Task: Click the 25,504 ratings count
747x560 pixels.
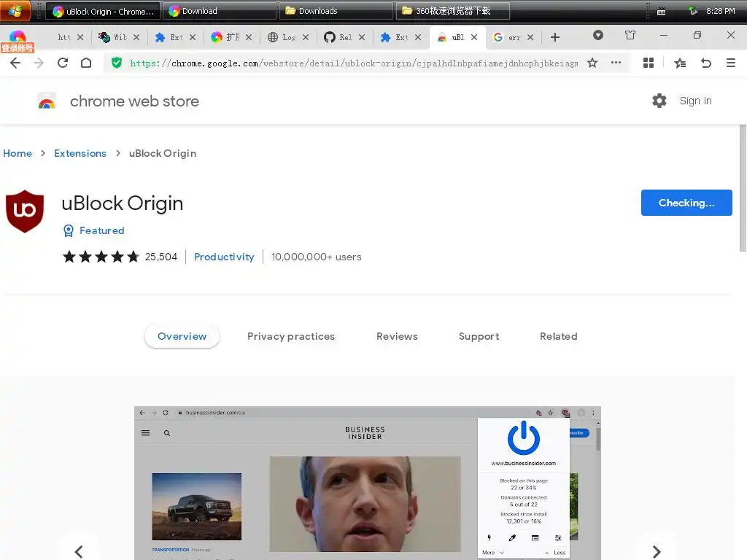Action: click(161, 257)
